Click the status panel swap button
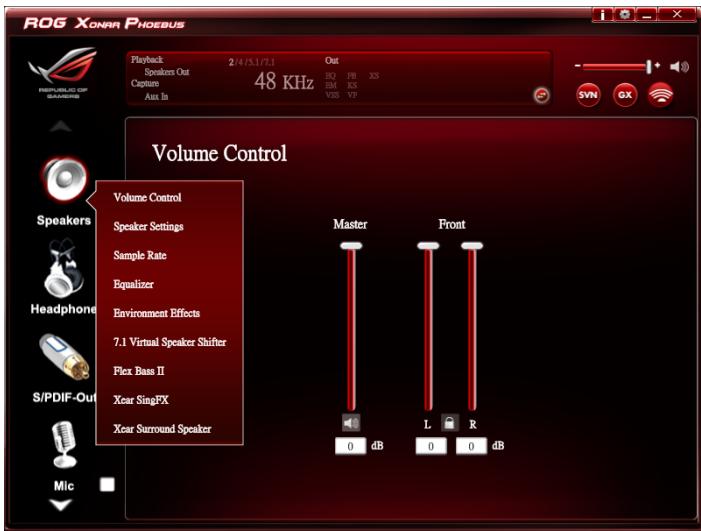Viewport: 701px width, 531px height. pyautogui.click(x=541, y=95)
